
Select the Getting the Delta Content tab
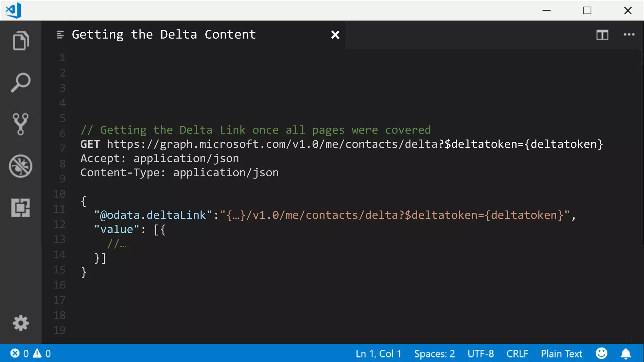[x=193, y=35]
